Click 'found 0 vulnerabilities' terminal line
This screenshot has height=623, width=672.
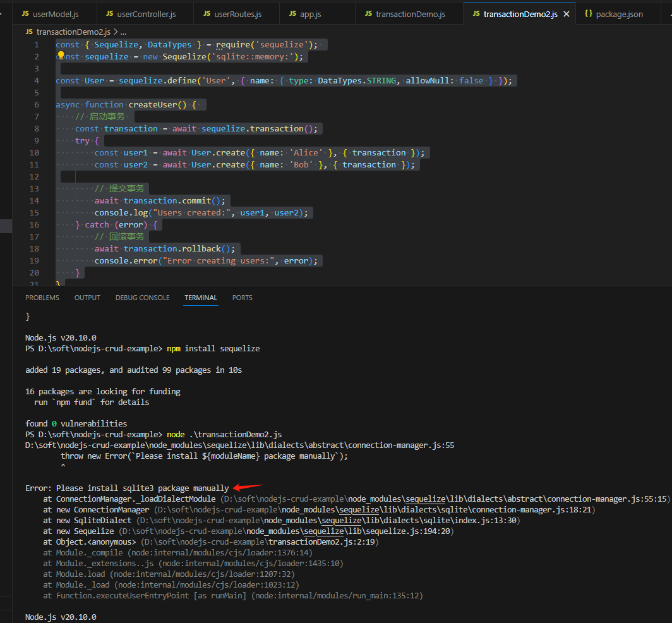(x=76, y=423)
